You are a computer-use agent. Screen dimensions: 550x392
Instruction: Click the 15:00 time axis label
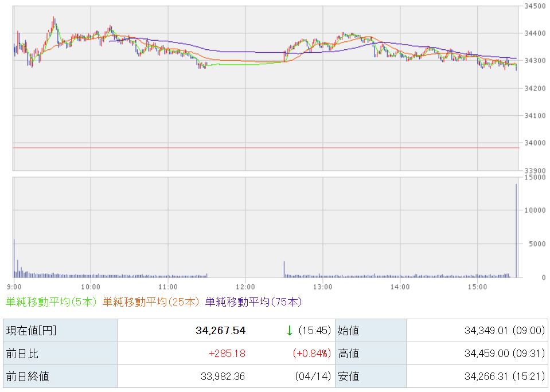pos(477,287)
